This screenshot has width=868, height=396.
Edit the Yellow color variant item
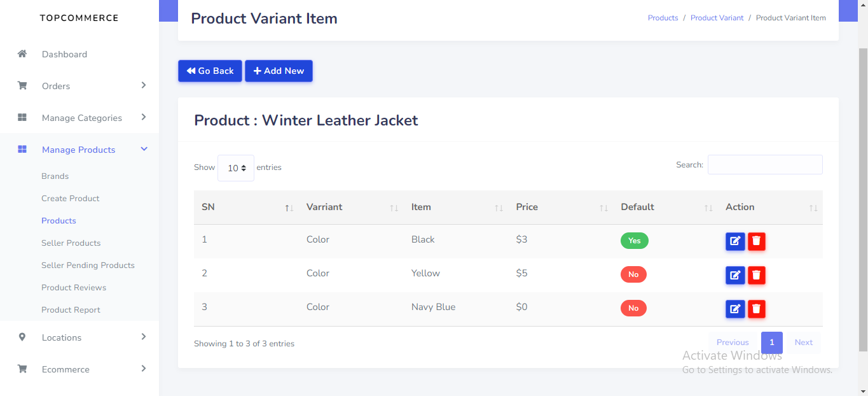click(x=735, y=275)
